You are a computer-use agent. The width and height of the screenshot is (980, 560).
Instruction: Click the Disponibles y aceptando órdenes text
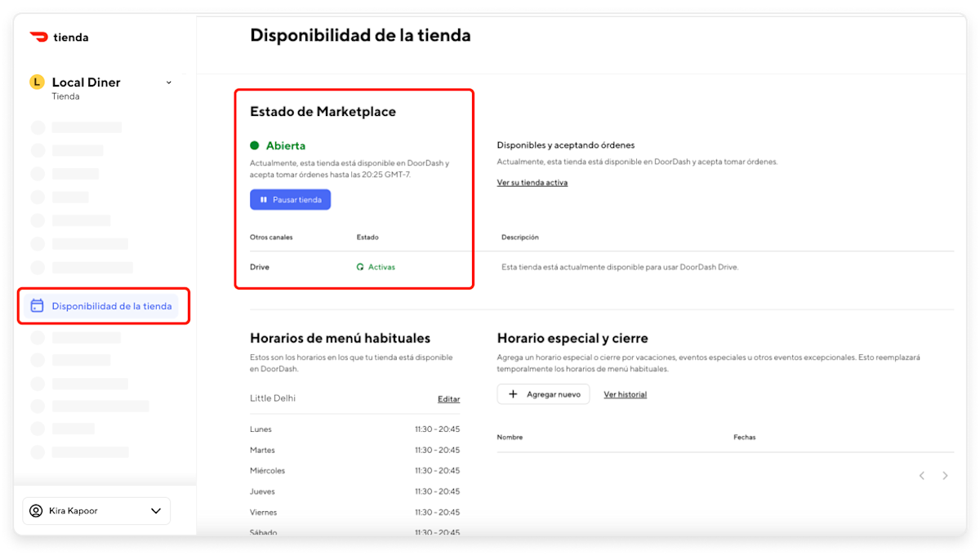coord(566,145)
